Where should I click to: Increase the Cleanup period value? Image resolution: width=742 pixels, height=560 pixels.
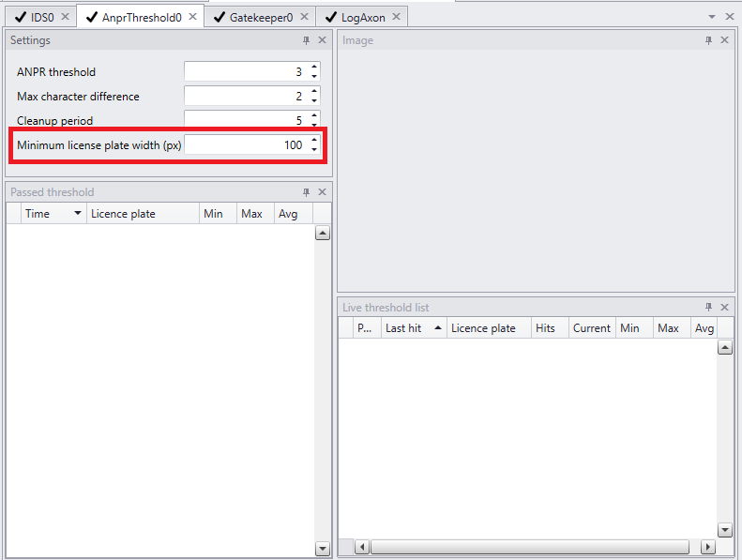point(314,115)
